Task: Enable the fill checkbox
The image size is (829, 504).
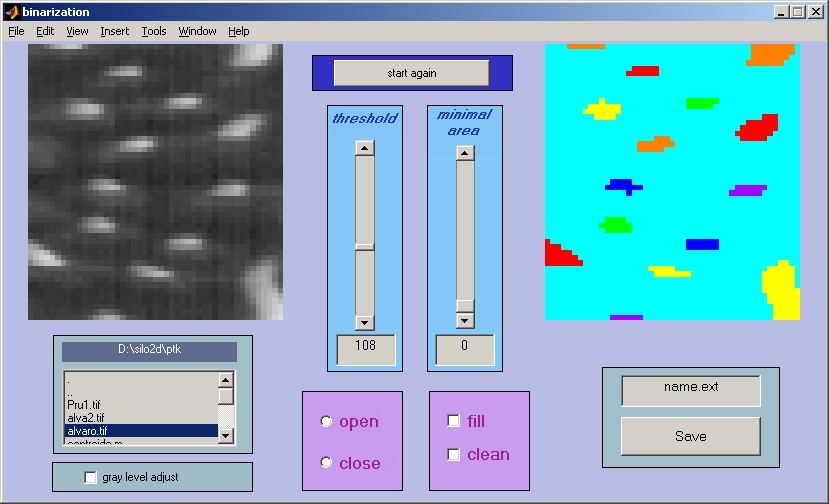Action: pyautogui.click(x=454, y=421)
